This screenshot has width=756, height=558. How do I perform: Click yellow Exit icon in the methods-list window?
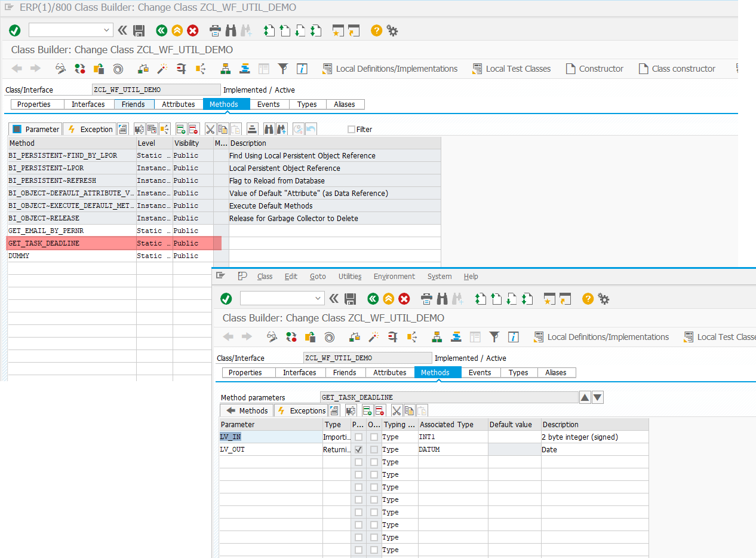[x=177, y=30]
